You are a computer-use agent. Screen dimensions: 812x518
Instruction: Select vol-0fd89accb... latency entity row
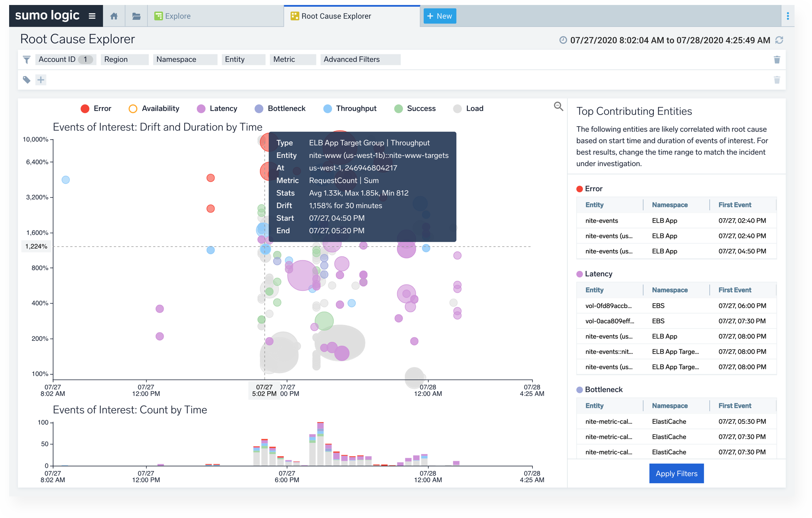point(676,306)
